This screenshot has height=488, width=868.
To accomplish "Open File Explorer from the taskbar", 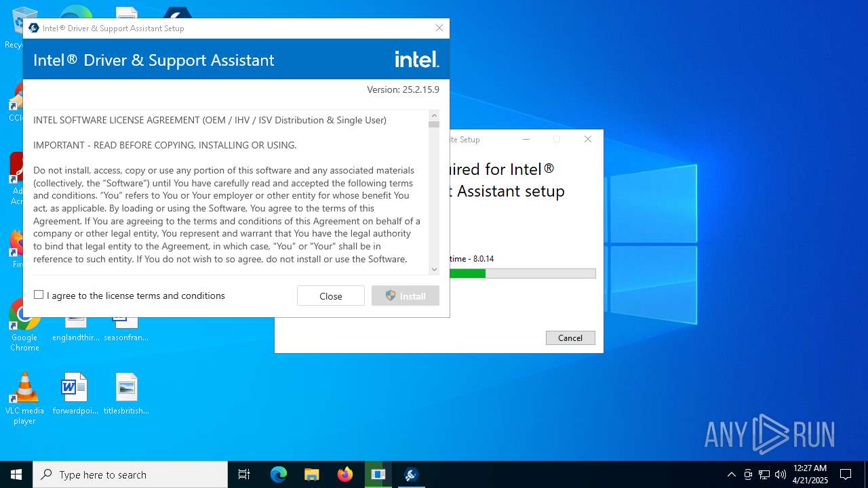I will [311, 474].
